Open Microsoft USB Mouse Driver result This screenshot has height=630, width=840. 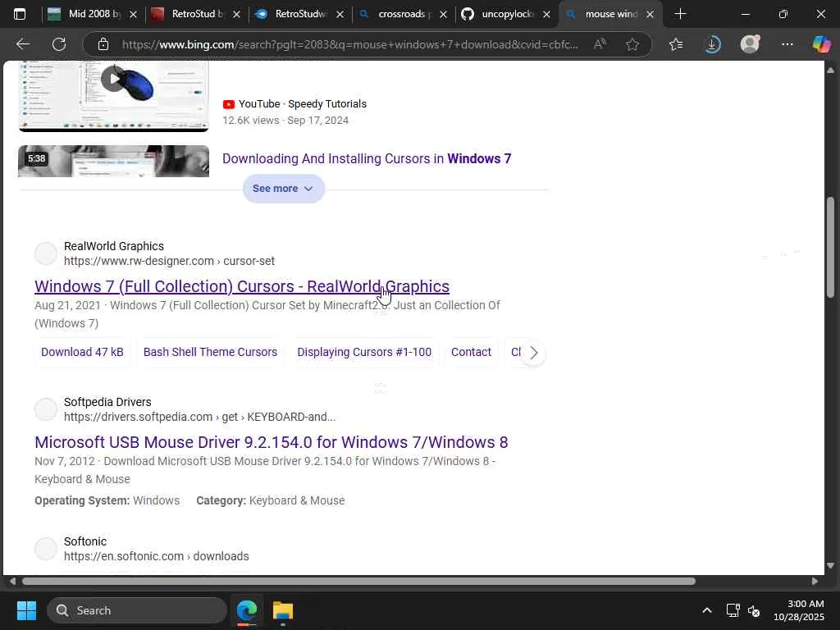click(x=271, y=442)
